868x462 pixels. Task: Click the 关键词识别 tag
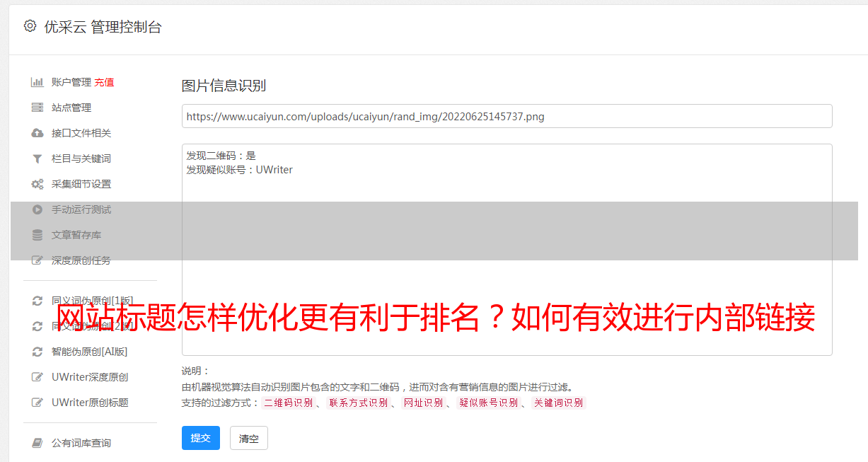coord(559,403)
